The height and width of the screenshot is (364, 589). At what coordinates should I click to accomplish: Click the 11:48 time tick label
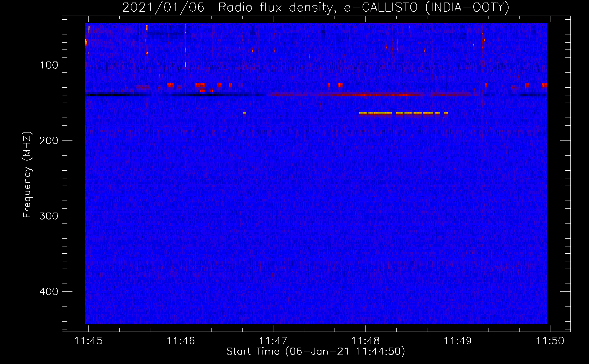point(365,341)
